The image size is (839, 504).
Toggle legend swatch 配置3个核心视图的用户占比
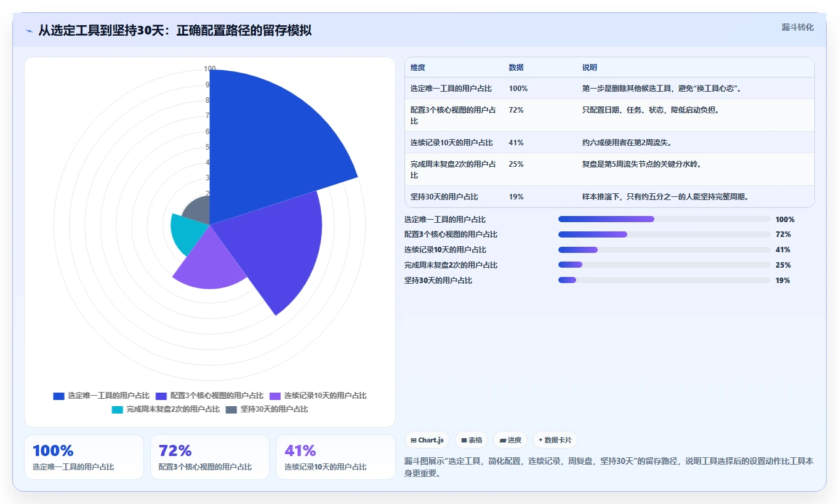(x=161, y=396)
